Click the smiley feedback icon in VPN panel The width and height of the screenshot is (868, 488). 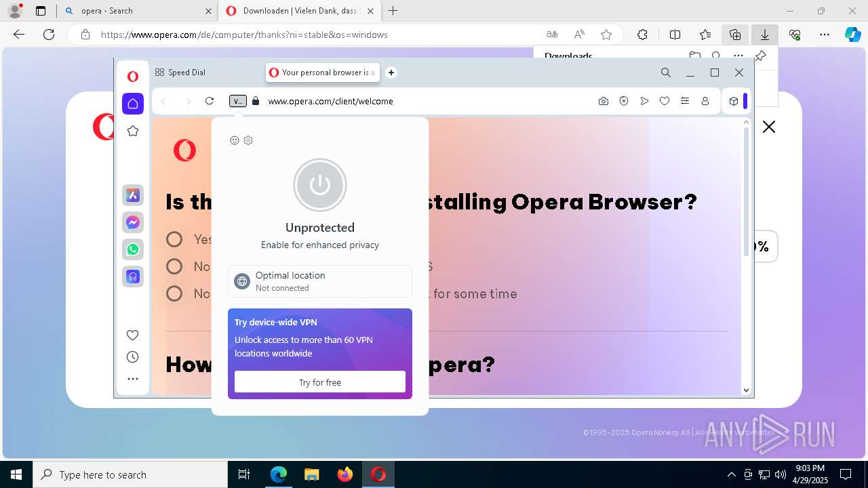coord(235,140)
